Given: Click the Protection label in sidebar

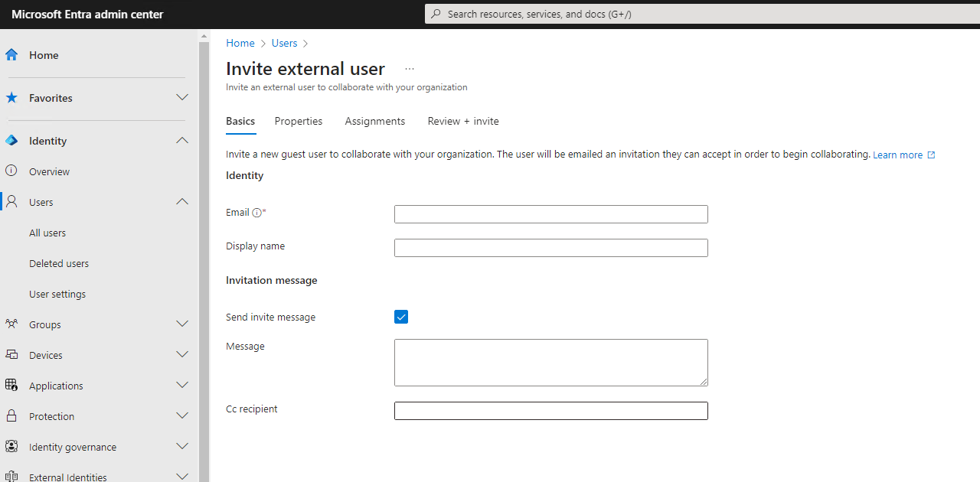Looking at the screenshot, I should 52,416.
